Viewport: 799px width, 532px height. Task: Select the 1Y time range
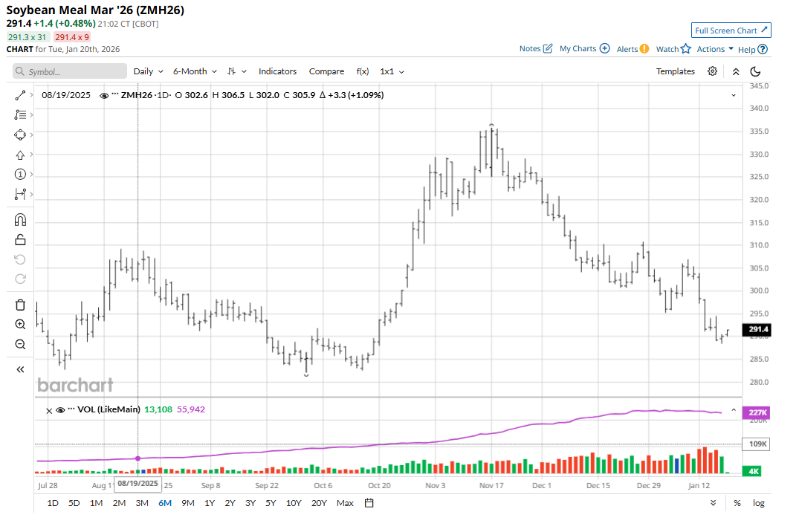pyautogui.click(x=210, y=504)
